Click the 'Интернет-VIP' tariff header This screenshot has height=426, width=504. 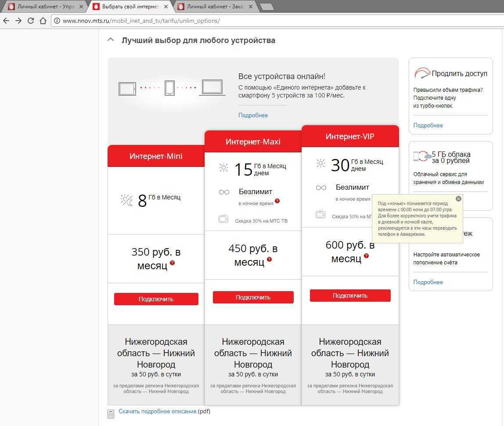pos(350,136)
